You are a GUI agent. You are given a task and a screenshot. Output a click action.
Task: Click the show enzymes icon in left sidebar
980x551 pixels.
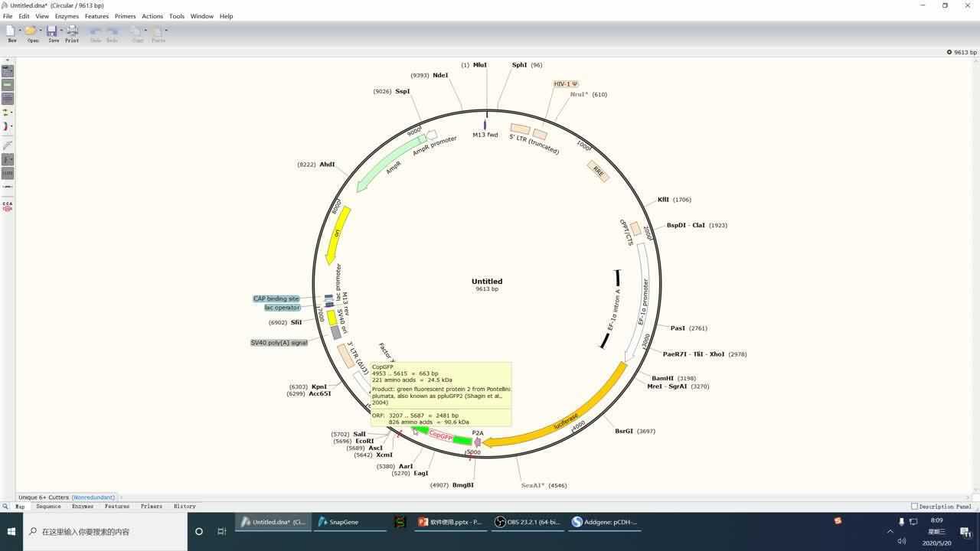[8, 71]
